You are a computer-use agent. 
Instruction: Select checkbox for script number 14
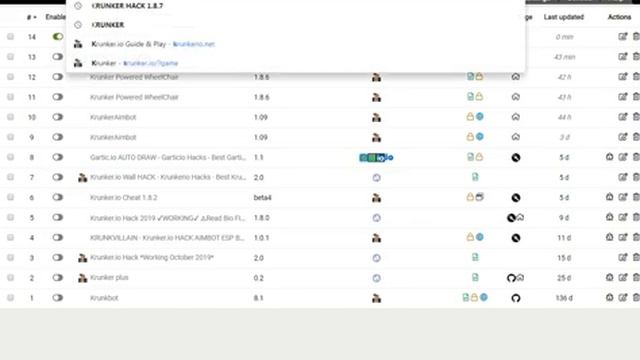coord(10,37)
